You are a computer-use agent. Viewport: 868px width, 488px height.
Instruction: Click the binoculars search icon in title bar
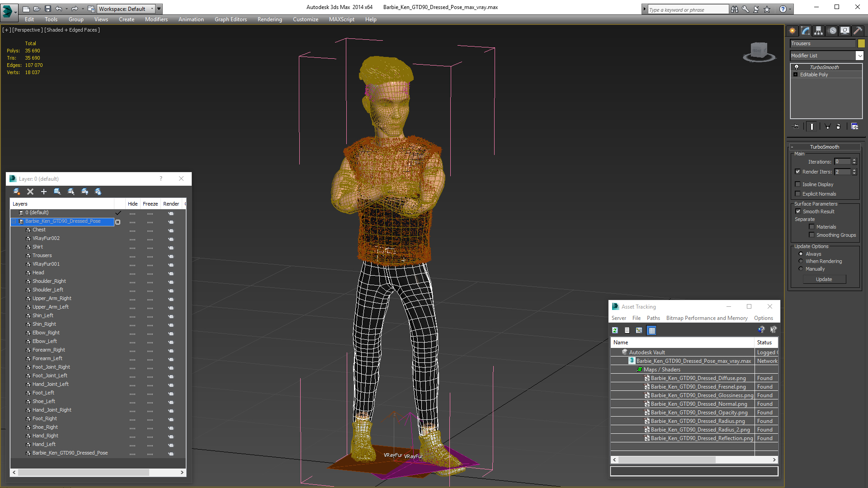734,9
